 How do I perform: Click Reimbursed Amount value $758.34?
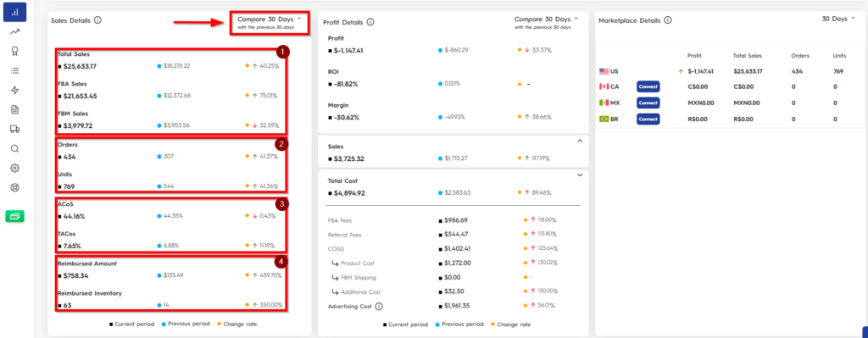click(75, 275)
